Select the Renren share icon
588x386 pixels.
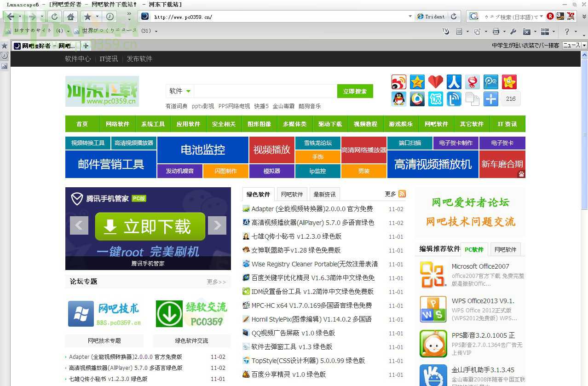454,81
